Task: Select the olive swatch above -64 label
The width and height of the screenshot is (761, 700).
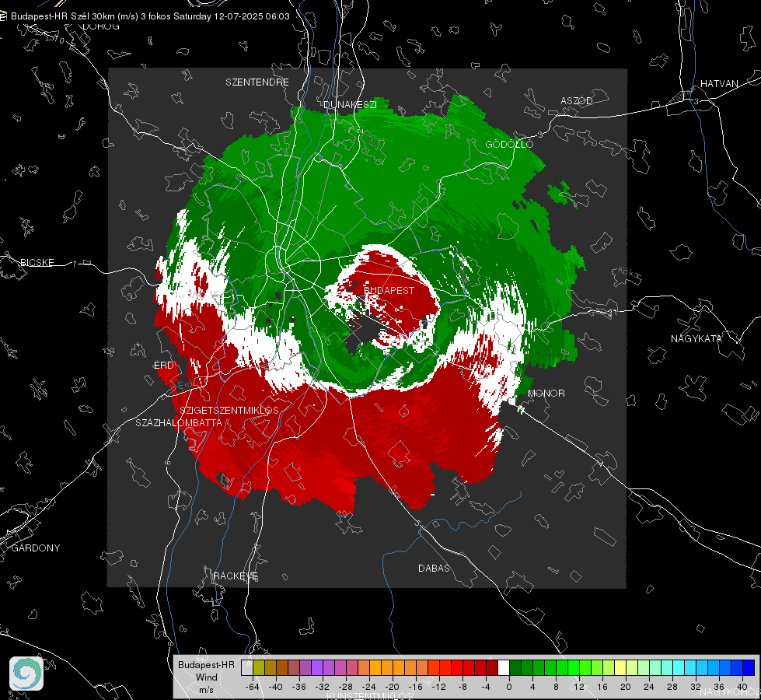Action: [x=259, y=667]
